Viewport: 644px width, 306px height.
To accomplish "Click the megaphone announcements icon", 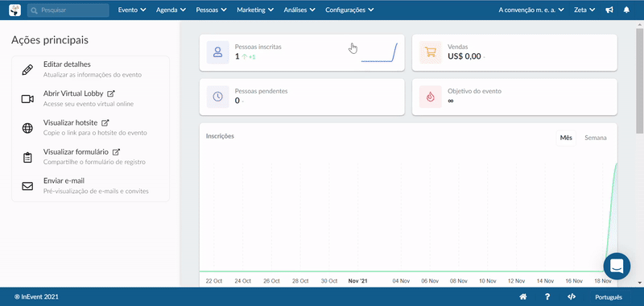I will [x=609, y=10].
